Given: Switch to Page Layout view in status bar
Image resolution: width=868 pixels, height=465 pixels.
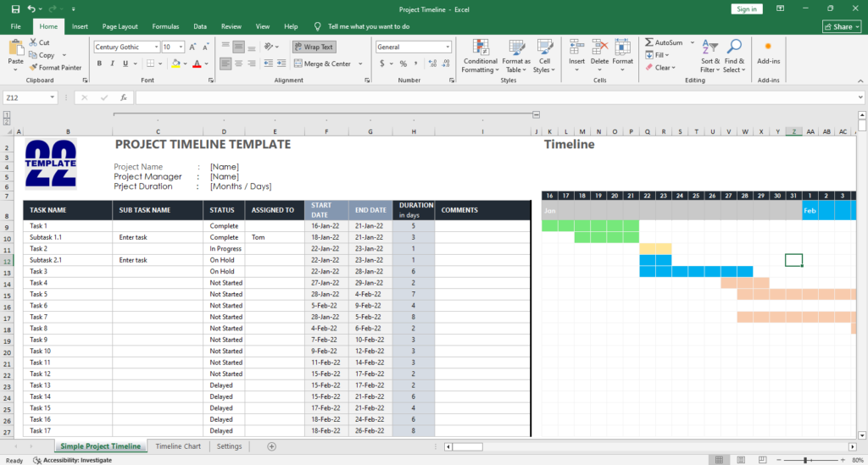Looking at the screenshot, I should pos(741,460).
